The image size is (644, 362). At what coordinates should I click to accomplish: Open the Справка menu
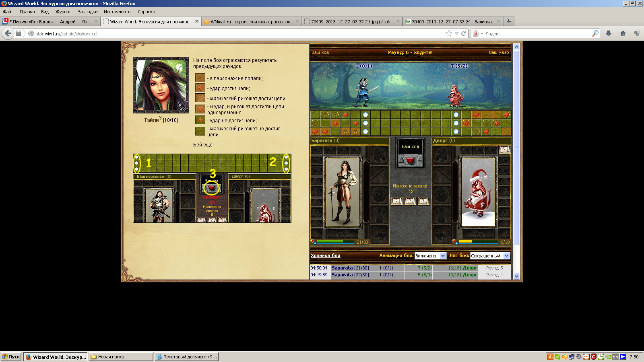coord(147,12)
